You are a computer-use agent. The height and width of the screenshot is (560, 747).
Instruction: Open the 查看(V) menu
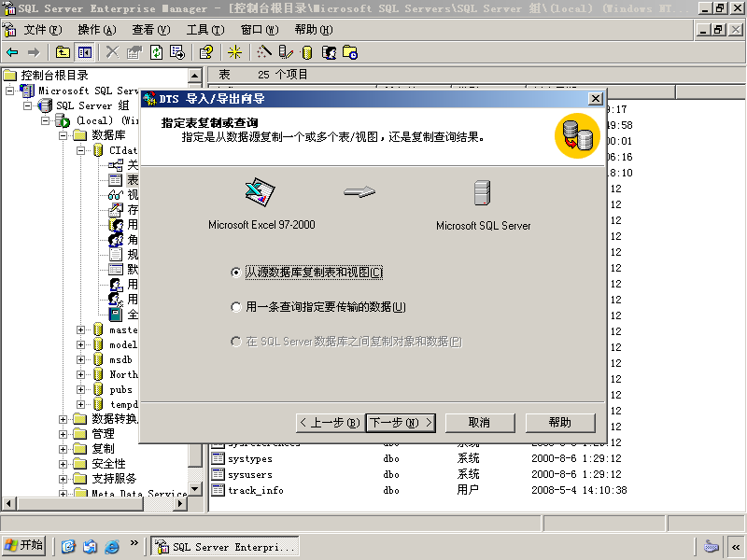(151, 30)
